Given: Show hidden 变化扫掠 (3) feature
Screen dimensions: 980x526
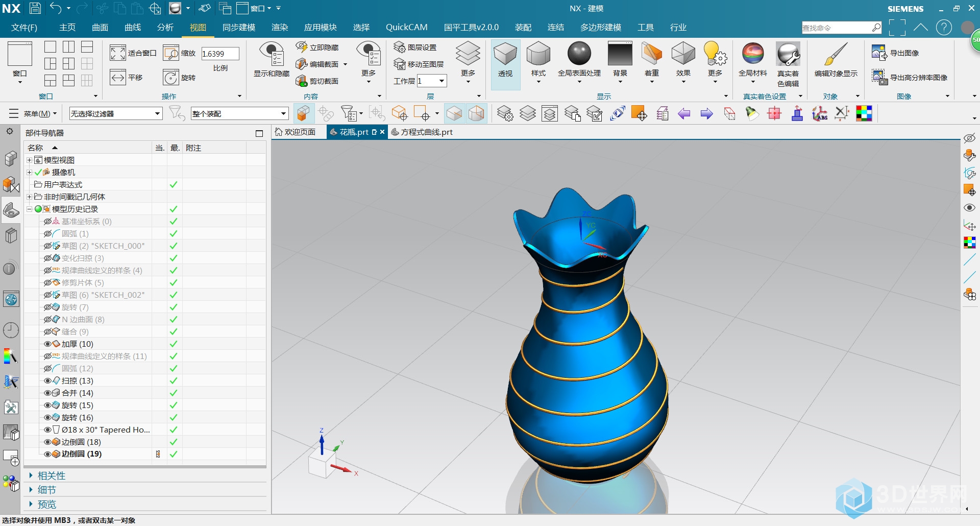Looking at the screenshot, I should [x=48, y=258].
